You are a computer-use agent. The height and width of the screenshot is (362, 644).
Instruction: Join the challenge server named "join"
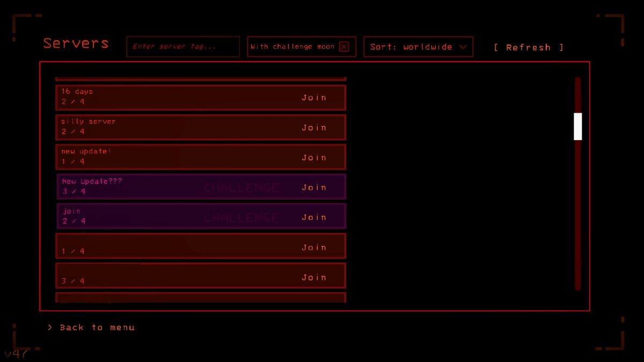click(314, 217)
